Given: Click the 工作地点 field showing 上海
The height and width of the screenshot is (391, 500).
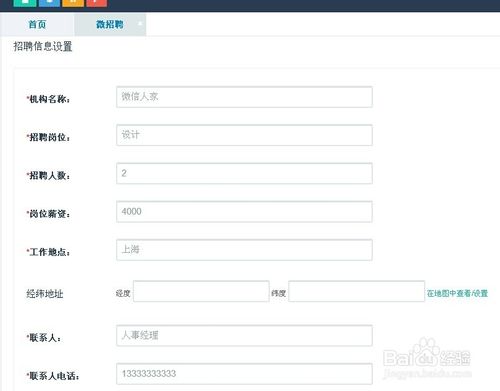Looking at the screenshot, I should point(244,250).
